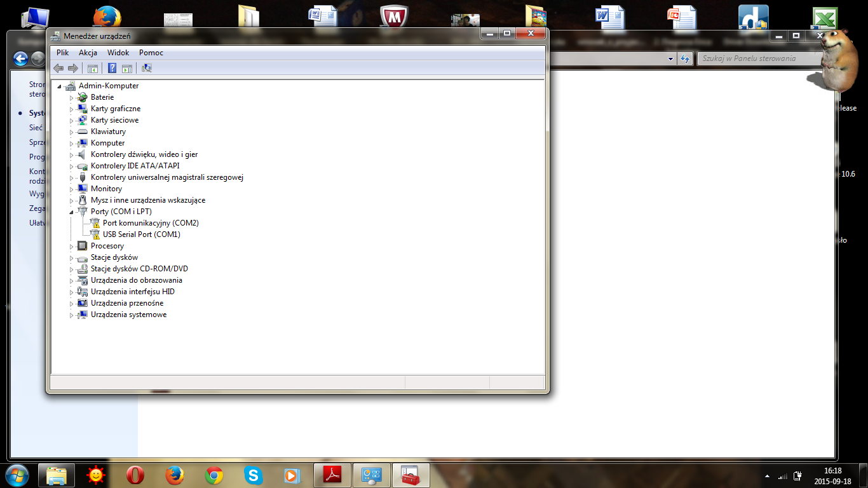This screenshot has height=488, width=868.
Task: Launch Google Chrome from the taskbar
Action: [x=214, y=475]
